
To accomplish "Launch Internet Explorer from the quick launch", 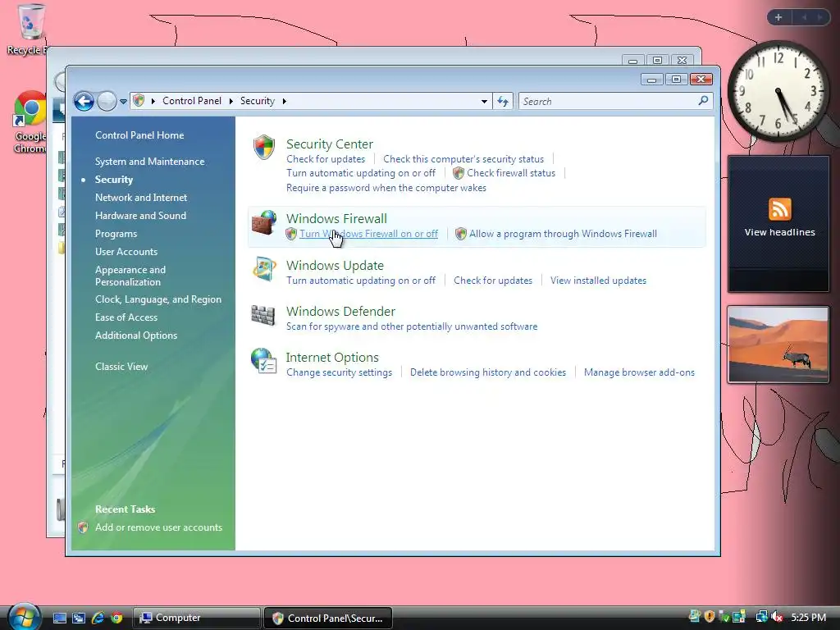I will (x=98, y=618).
